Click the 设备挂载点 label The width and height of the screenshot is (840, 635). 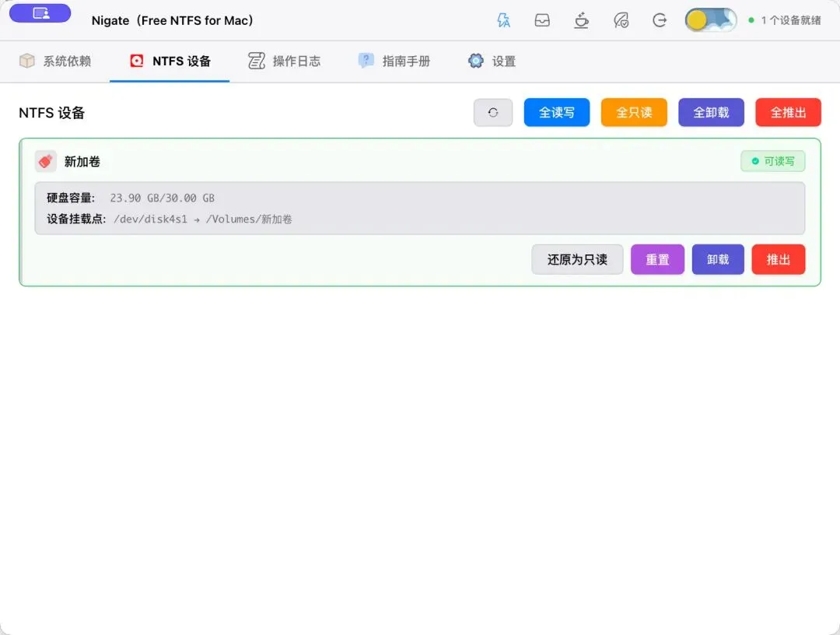pyautogui.click(x=76, y=219)
